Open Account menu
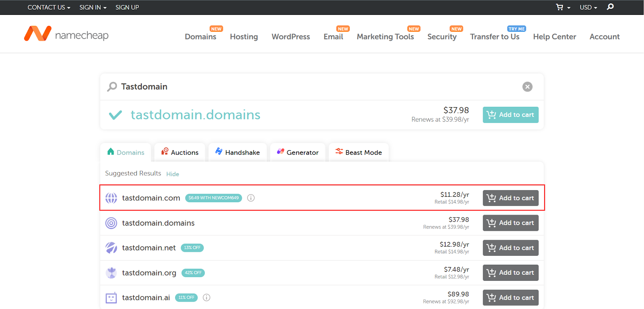 605,37
